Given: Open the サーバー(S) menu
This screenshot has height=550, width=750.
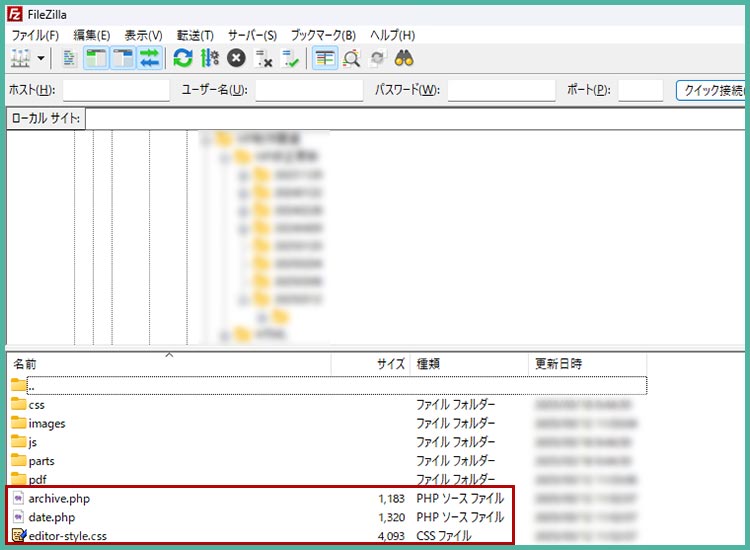Looking at the screenshot, I should tap(252, 35).
